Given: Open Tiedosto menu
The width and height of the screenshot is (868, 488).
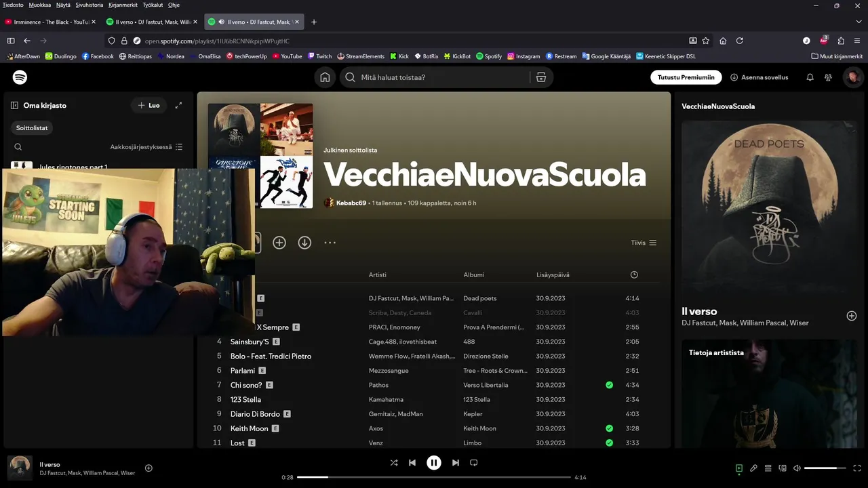Looking at the screenshot, I should pos(13,5).
